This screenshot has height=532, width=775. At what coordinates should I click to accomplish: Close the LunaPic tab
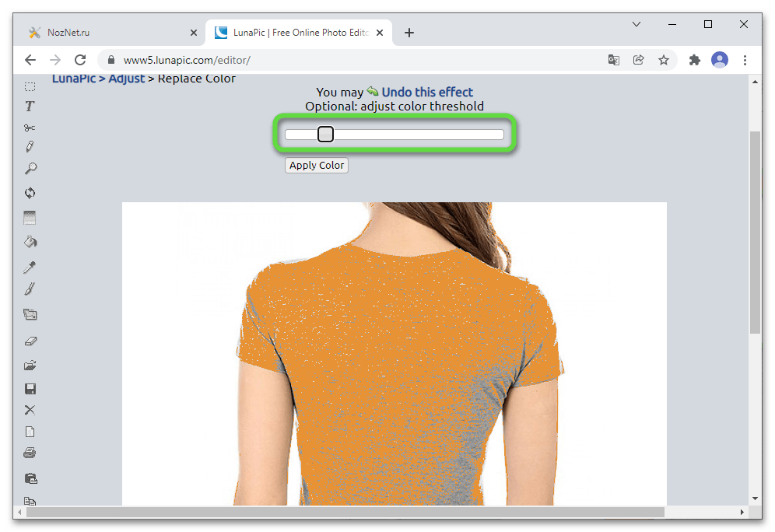click(380, 33)
